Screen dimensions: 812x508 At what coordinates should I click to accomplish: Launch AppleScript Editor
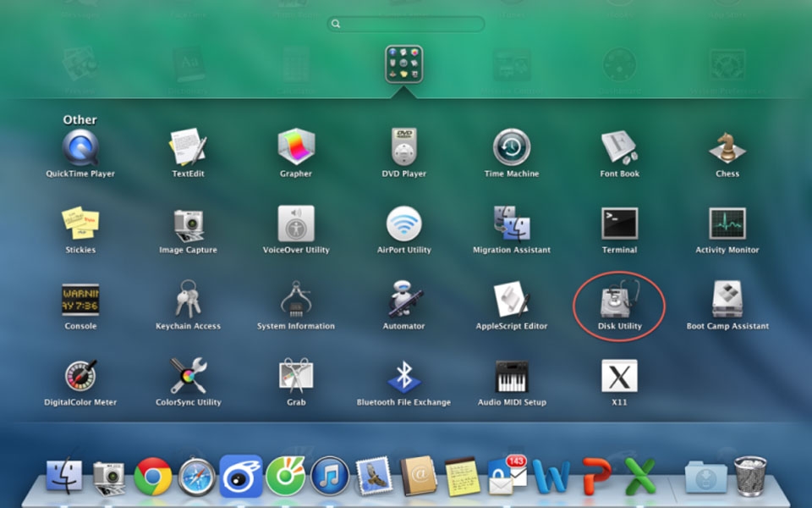[512, 299]
